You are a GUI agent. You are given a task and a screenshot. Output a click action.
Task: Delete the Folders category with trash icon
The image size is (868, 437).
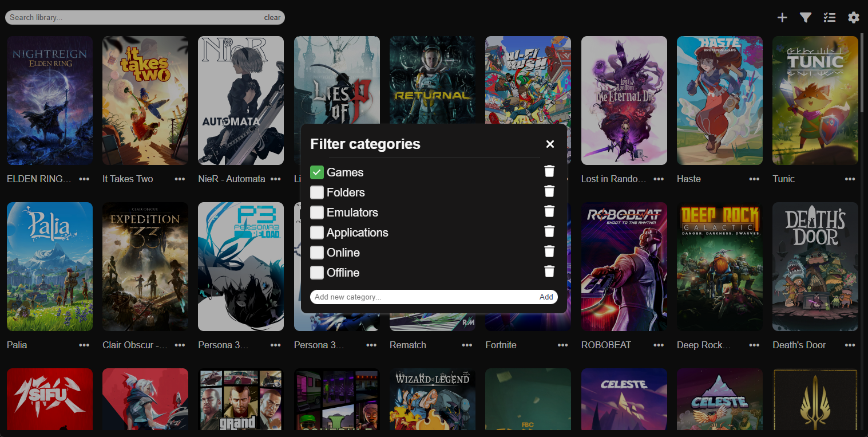tap(549, 191)
